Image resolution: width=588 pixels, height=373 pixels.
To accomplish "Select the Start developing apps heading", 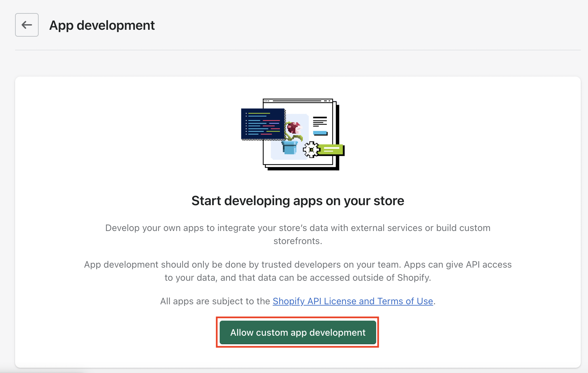I will point(298,201).
